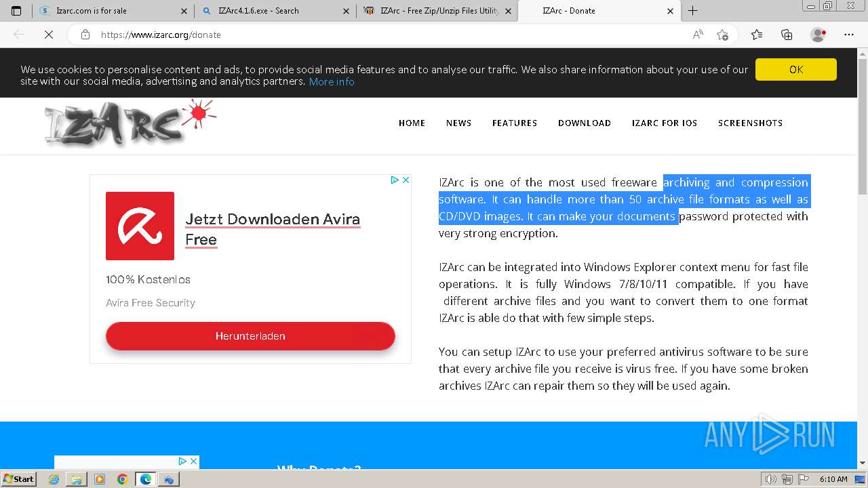Open the last pinned taskbar application
This screenshot has height=488, width=868.
click(169, 479)
